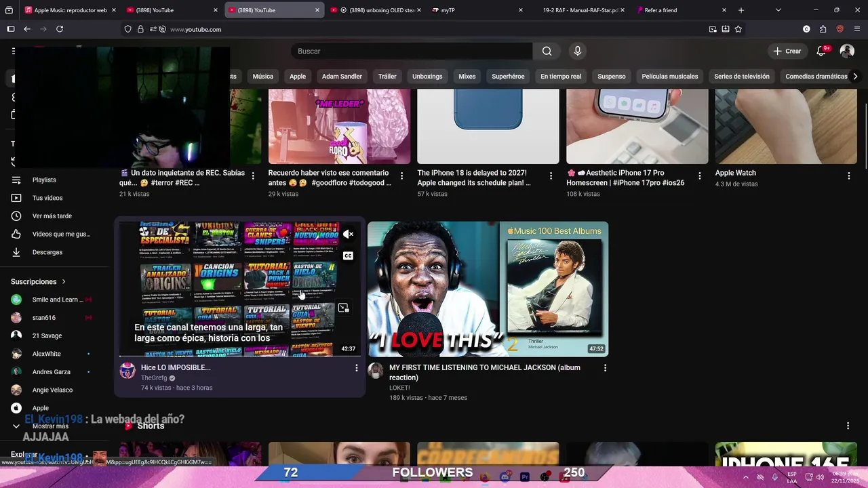
Task: Open options for 'Hice LO IMPOSIBLE' video
Action: [357, 368]
